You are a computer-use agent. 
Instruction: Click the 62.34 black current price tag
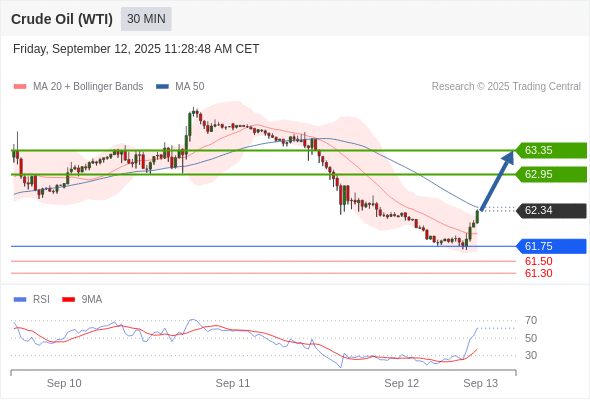[551, 210]
